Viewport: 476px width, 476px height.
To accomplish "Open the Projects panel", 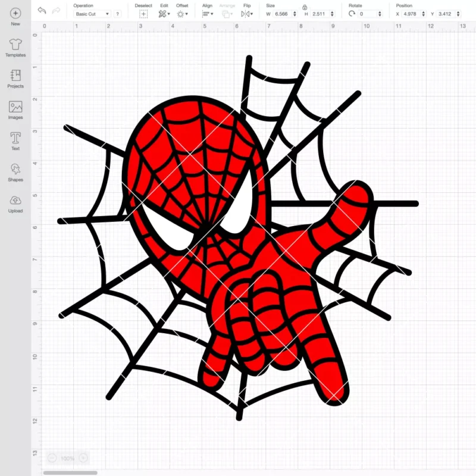I will pos(15,79).
